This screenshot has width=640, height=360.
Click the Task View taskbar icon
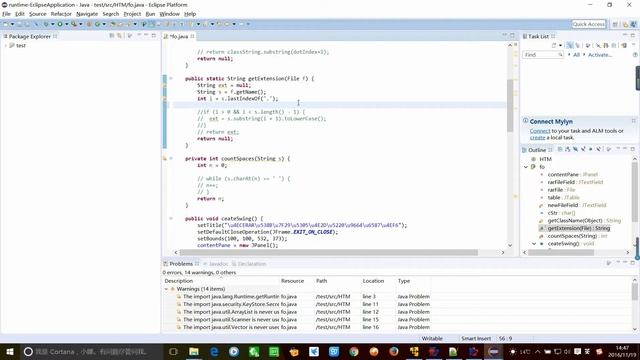point(173,351)
